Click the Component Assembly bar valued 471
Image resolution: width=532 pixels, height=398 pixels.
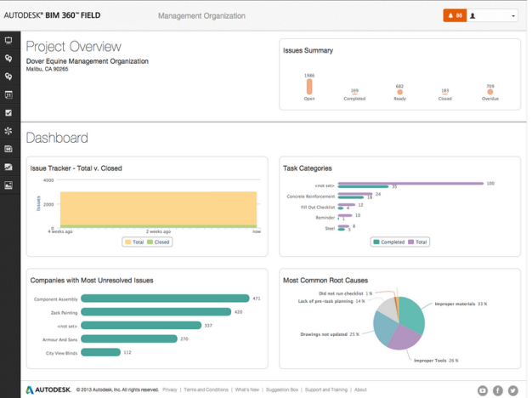pyautogui.click(x=165, y=298)
